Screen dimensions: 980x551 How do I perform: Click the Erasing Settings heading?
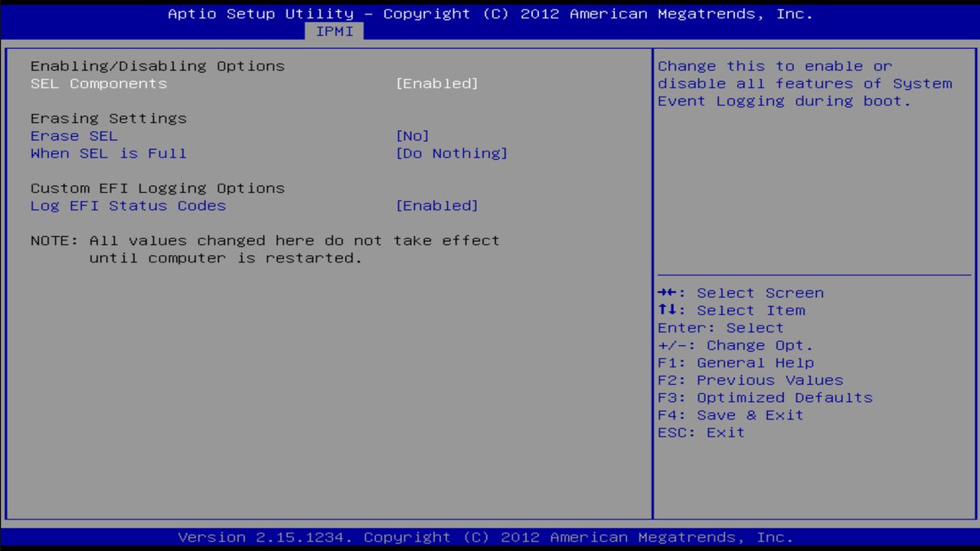pyautogui.click(x=109, y=119)
